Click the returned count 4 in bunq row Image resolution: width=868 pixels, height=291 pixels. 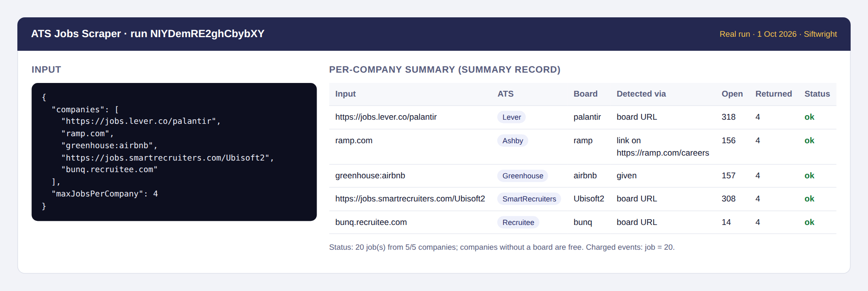(758, 222)
